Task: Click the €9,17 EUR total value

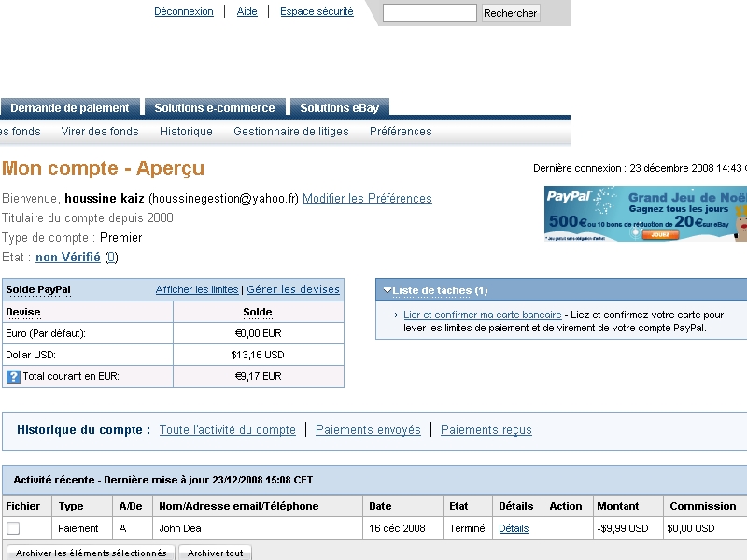Action: [x=259, y=376]
